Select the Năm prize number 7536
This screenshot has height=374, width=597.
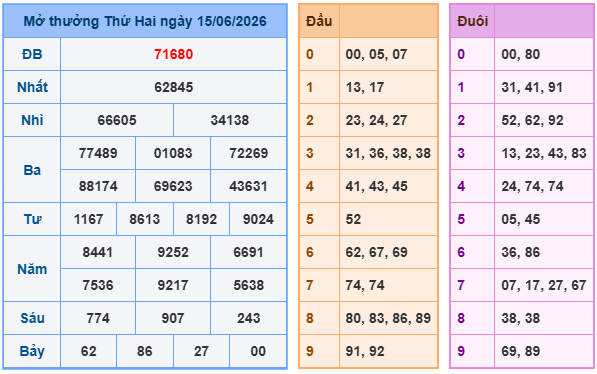(98, 285)
